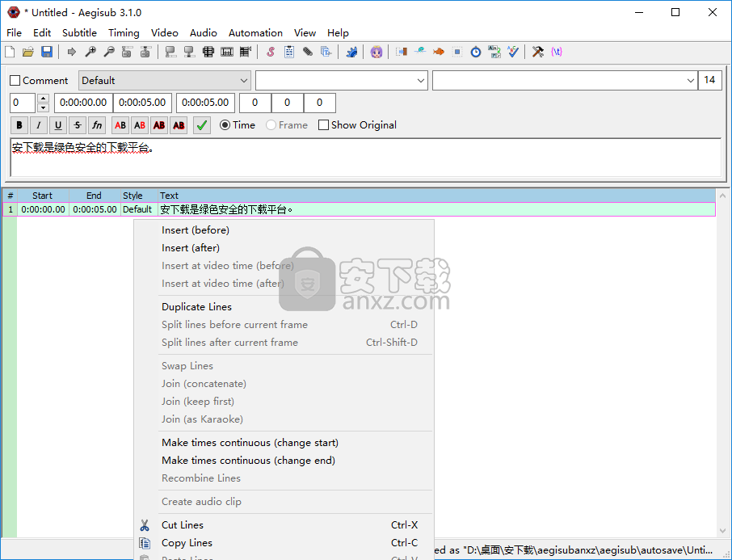Open the File menu
This screenshot has width=732, height=560.
click(14, 32)
